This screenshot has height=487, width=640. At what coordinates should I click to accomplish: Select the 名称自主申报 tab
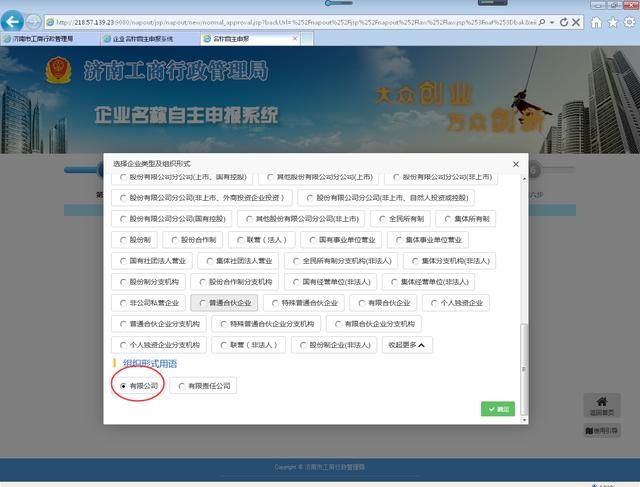(250, 39)
